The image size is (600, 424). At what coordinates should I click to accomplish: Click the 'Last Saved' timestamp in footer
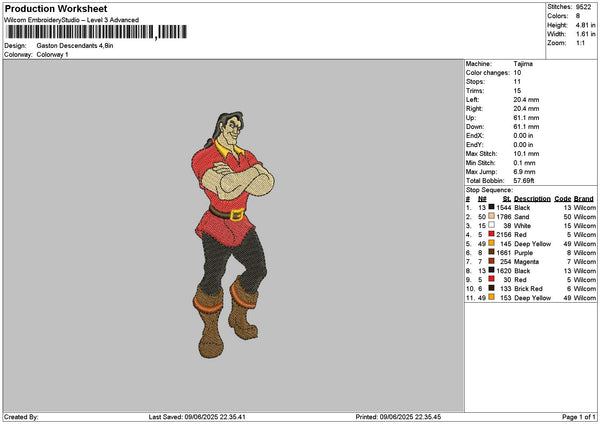[x=197, y=417]
